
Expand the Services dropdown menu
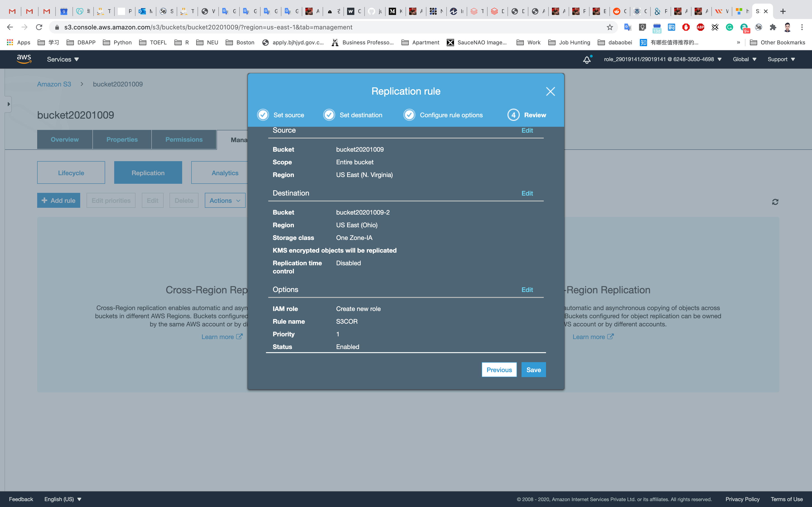(63, 59)
